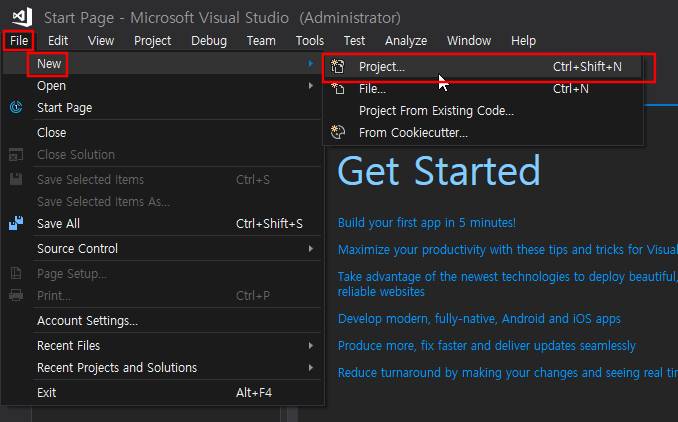The height and width of the screenshot is (422, 678).
Task: Click the Visual Studio logo icon
Action: click(22, 17)
